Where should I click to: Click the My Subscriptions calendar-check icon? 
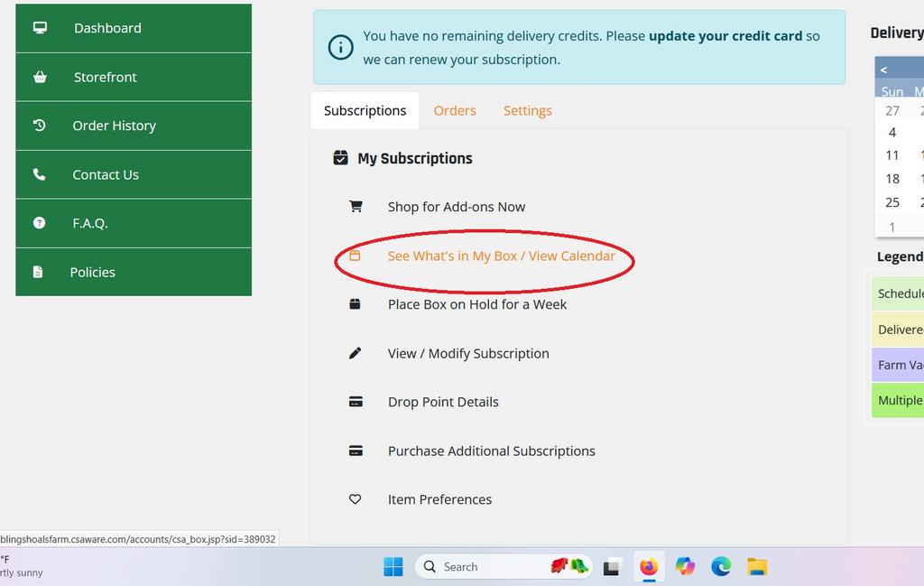tap(340, 158)
